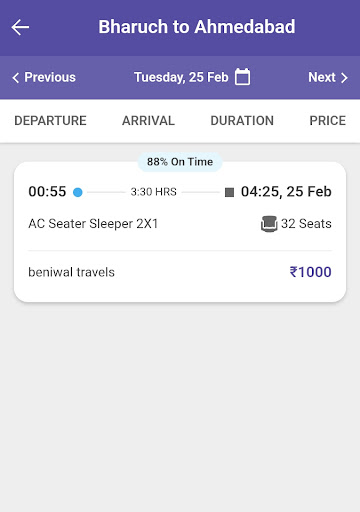Sort results by DURATION
Screen dimensions: 360x512
(x=242, y=121)
